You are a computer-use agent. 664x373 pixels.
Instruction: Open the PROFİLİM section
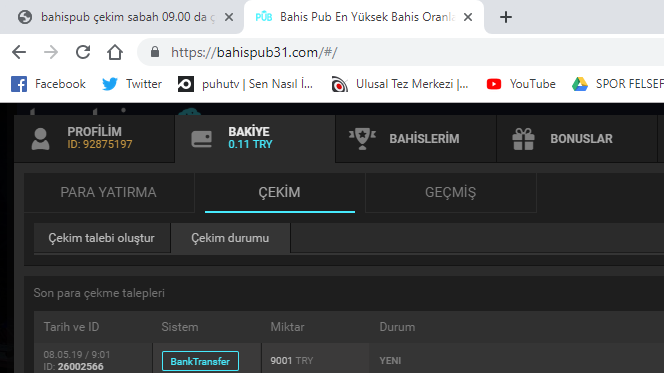pos(94,138)
